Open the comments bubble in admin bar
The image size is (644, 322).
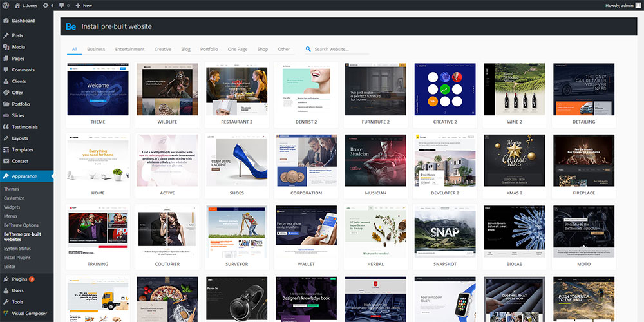[62, 5]
